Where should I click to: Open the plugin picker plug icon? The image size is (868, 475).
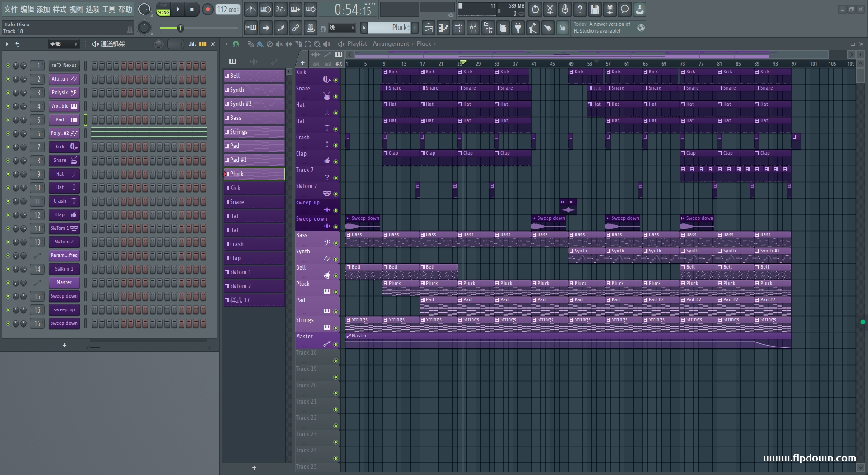tap(518, 28)
